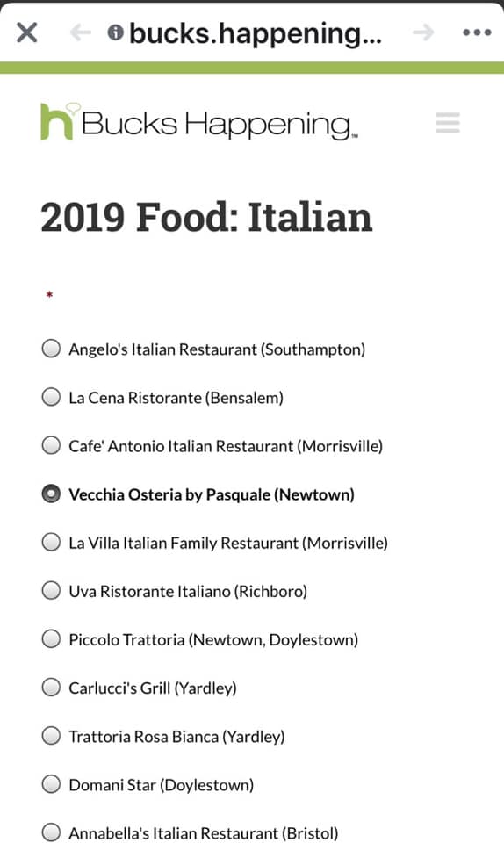The width and height of the screenshot is (504, 843).
Task: Tap the bucks.happening address bar text
Action: [256, 33]
